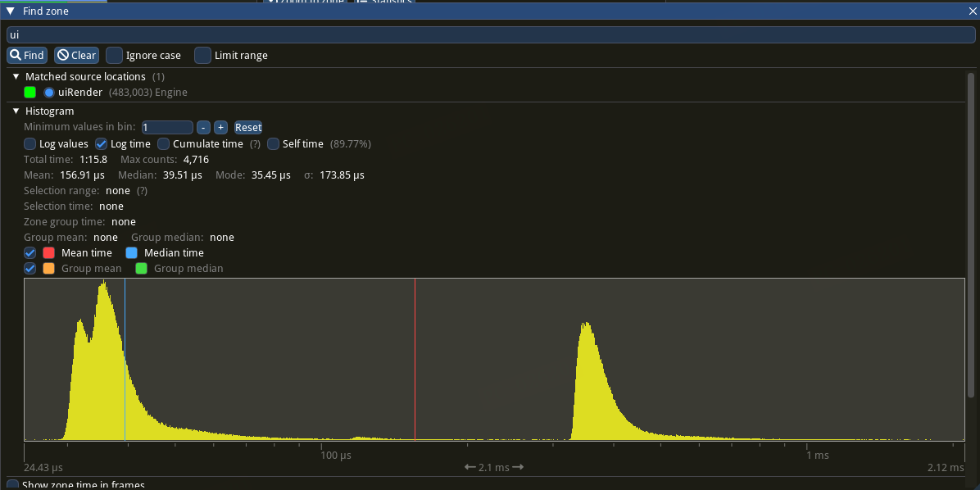Click the Minimum values in bin field
This screenshot has width=980, height=490.
[x=167, y=128]
